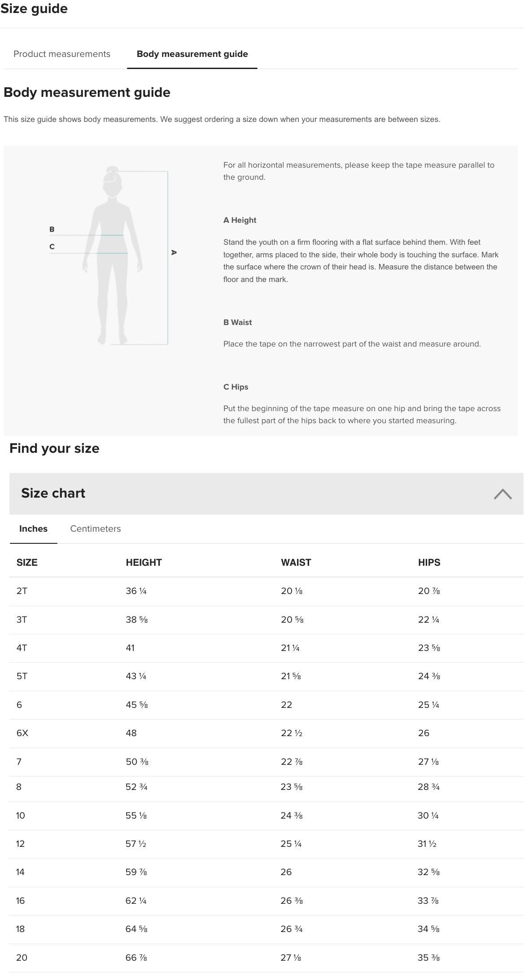Click the B Waist section heading
The image size is (524, 980).
[x=237, y=322]
